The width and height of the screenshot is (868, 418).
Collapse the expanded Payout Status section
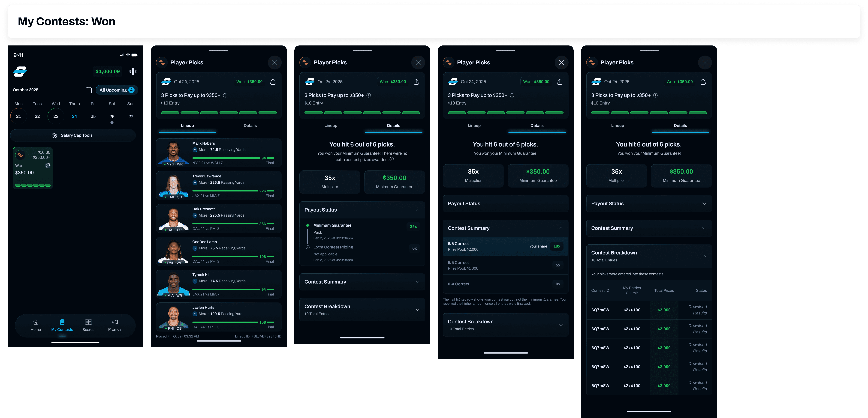[x=417, y=210]
